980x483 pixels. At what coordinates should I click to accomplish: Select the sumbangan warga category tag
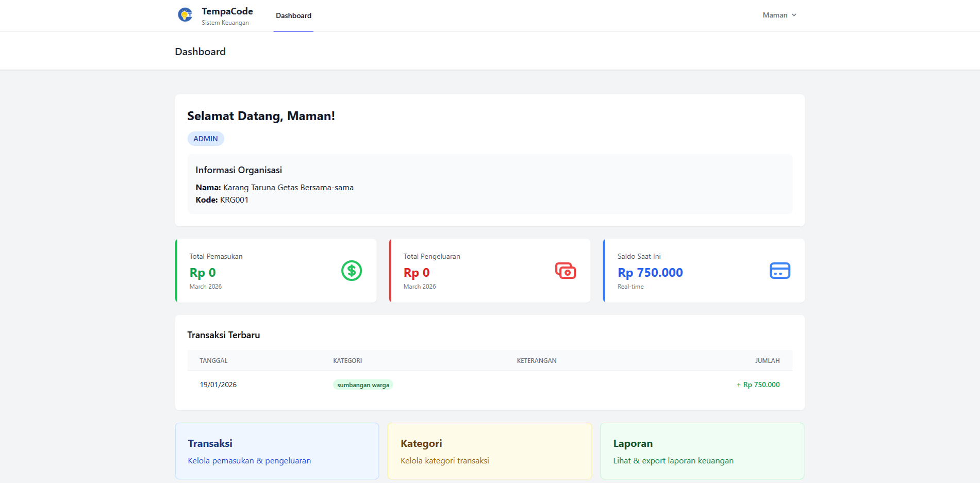pos(363,385)
